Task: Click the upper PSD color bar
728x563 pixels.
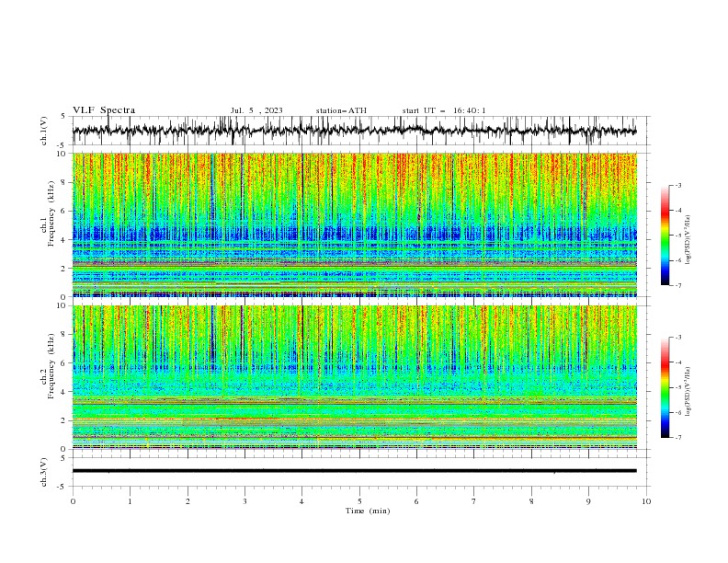Action: [x=665, y=236]
